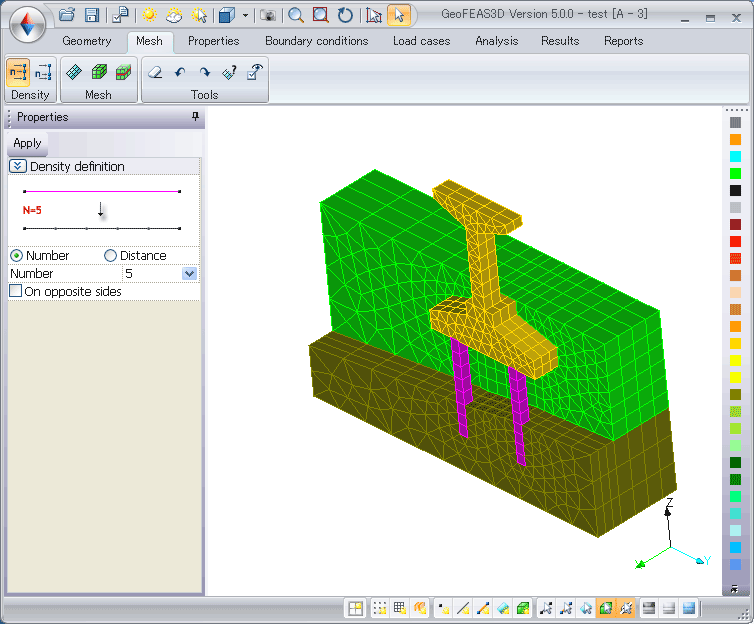Image resolution: width=754 pixels, height=624 pixels.
Task: Go to the Load cases tab
Action: pos(422,41)
